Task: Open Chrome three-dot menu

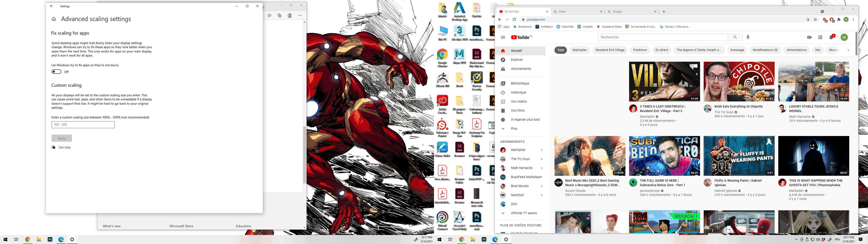Action: (x=853, y=20)
